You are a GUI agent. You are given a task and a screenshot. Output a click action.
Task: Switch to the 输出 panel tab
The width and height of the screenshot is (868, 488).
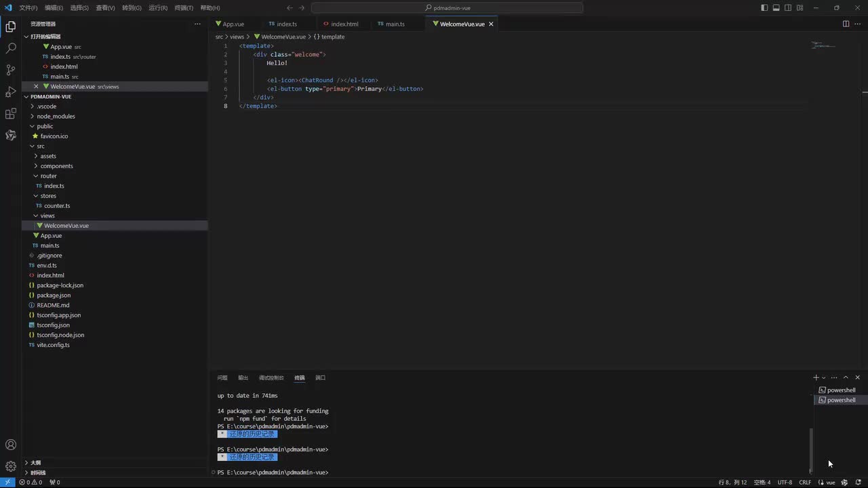click(x=243, y=378)
